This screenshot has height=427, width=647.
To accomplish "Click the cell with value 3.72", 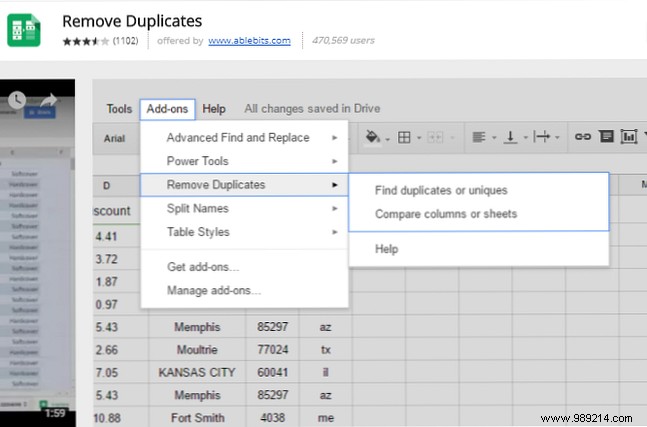I will tap(117, 259).
